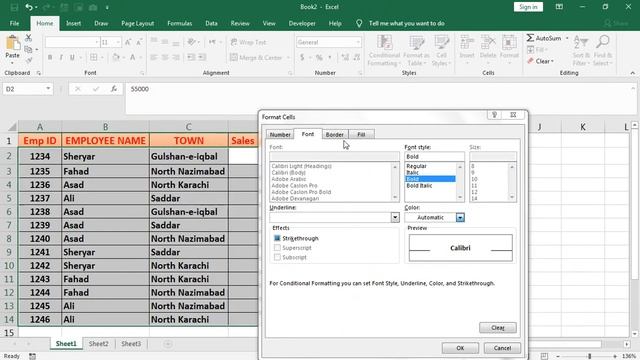Collapse the ribbon with the chevron
The width and height of the screenshot is (640, 360).
(632, 73)
